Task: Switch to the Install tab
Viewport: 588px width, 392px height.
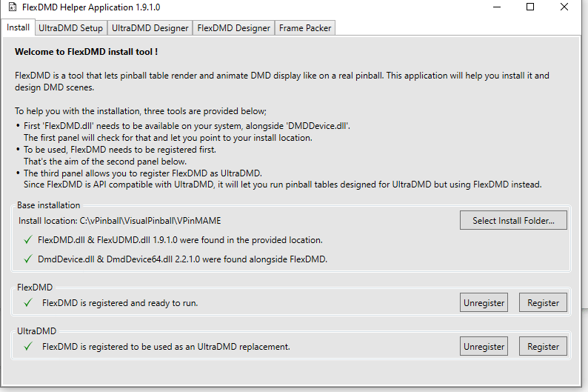Action: pos(18,28)
